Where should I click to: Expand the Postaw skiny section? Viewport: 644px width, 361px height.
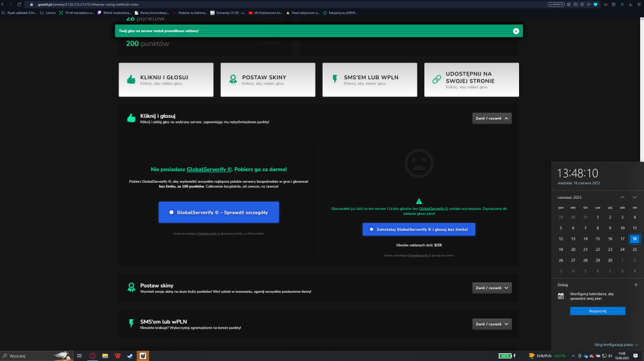click(x=491, y=288)
